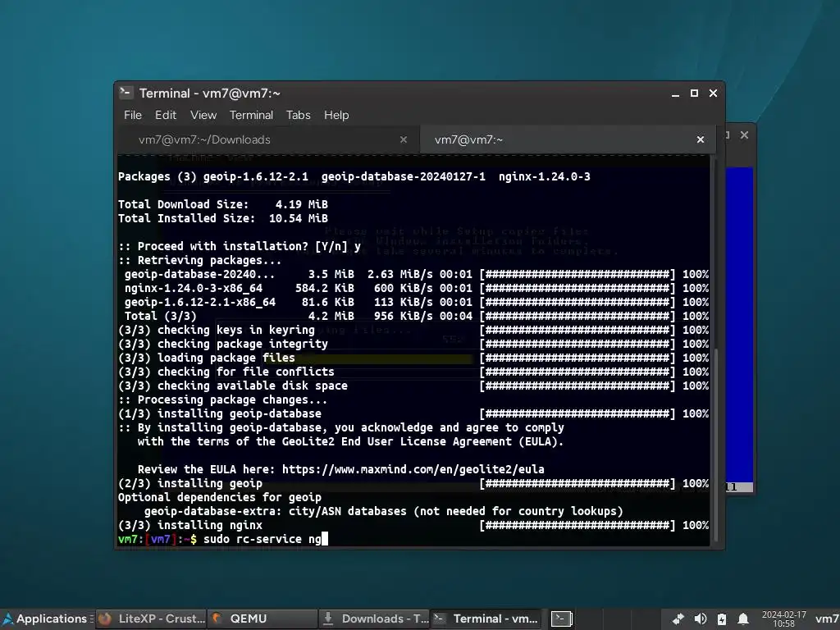Switch to the LiteXP - Crust taskbar window
The height and width of the screenshot is (630, 840).
tap(152, 619)
